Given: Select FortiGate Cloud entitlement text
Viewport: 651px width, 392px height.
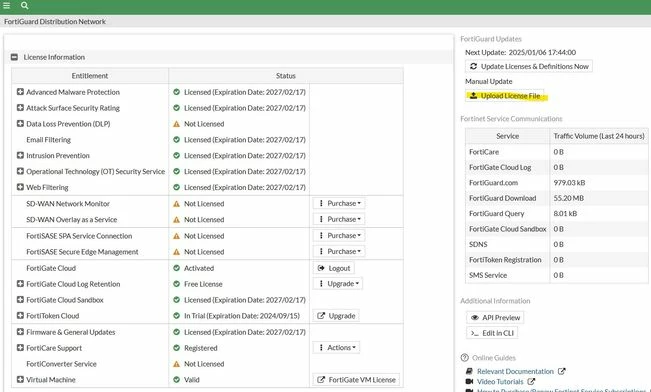Looking at the screenshot, I should click(x=51, y=268).
